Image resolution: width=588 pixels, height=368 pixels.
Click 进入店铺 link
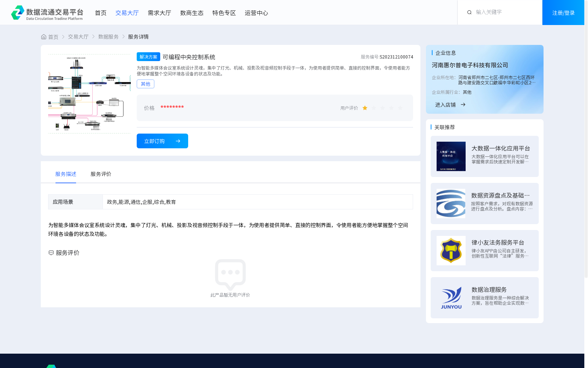[x=445, y=105]
